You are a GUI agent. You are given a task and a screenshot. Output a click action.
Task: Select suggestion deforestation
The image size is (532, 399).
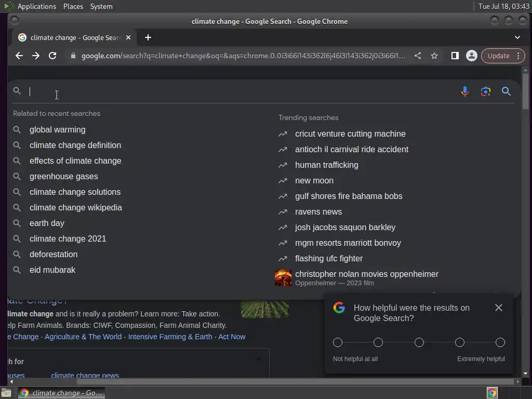[54, 255]
